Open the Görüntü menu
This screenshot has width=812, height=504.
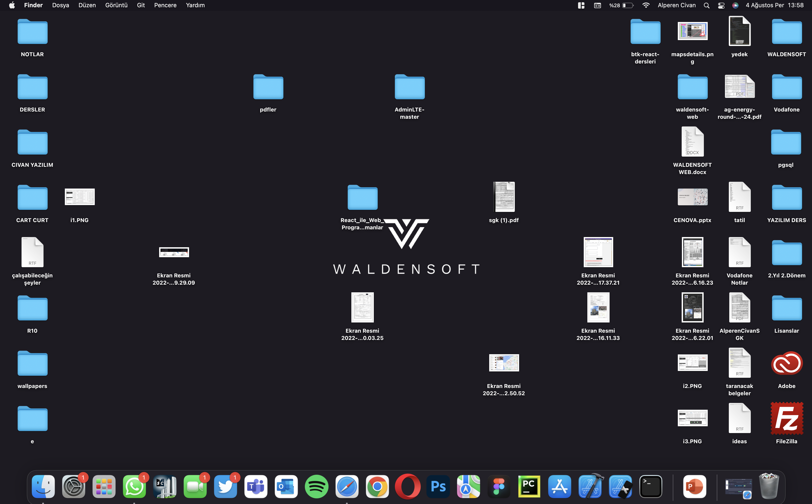pyautogui.click(x=116, y=5)
